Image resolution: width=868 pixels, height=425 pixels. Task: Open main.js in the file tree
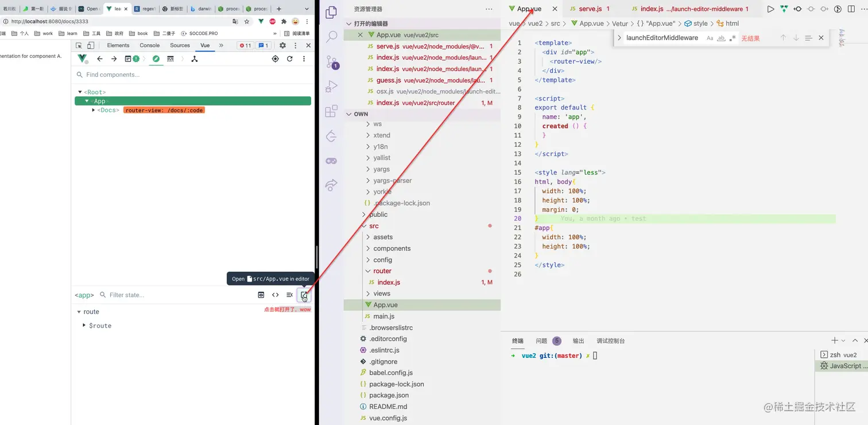pyautogui.click(x=383, y=316)
